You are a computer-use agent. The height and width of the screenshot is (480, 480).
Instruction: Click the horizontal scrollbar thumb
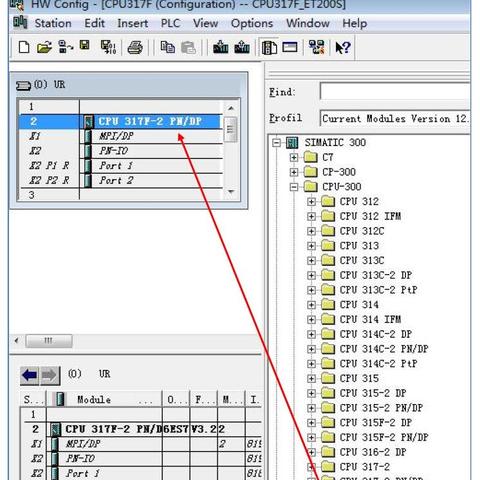point(49,341)
